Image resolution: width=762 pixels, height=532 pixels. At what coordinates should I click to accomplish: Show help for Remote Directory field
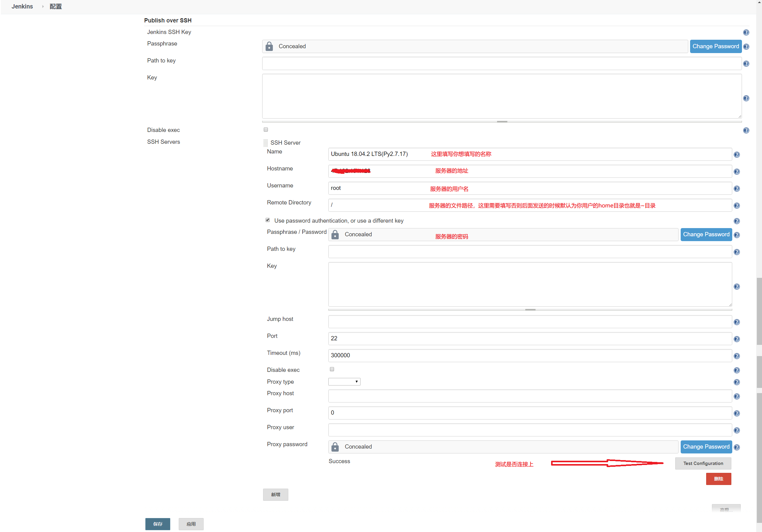(737, 206)
